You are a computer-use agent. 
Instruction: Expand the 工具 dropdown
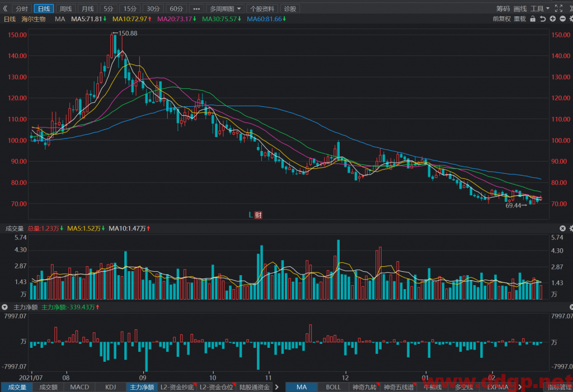tap(540, 8)
